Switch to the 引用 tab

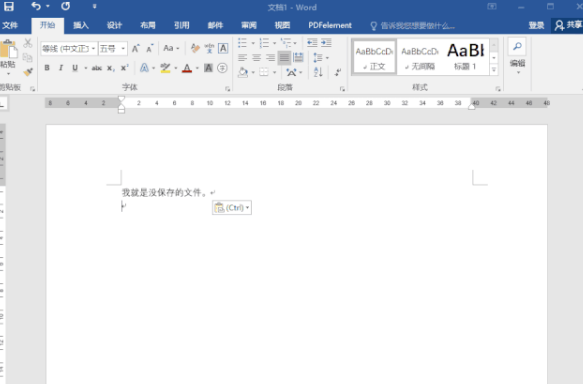[x=181, y=25]
